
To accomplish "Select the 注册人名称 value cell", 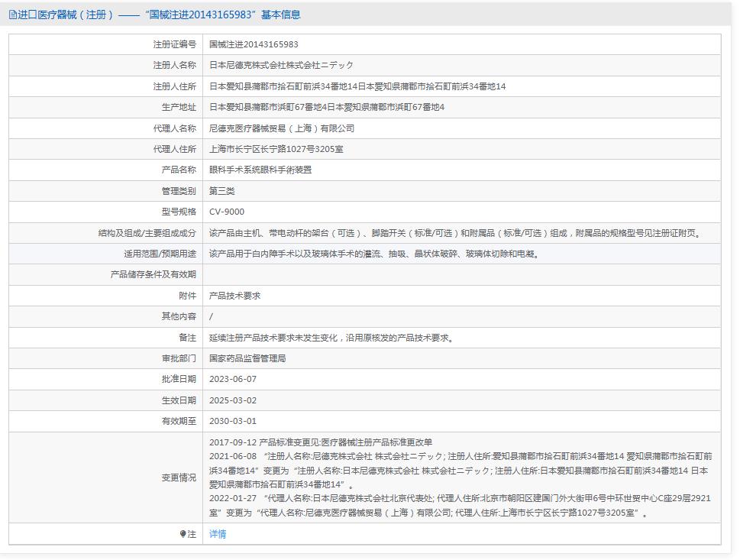I will tap(283, 65).
